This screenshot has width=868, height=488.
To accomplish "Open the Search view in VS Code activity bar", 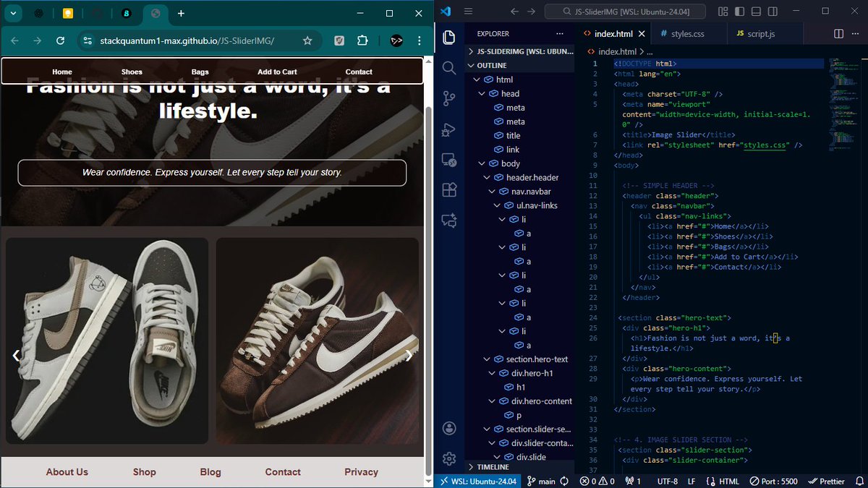I will (448, 68).
